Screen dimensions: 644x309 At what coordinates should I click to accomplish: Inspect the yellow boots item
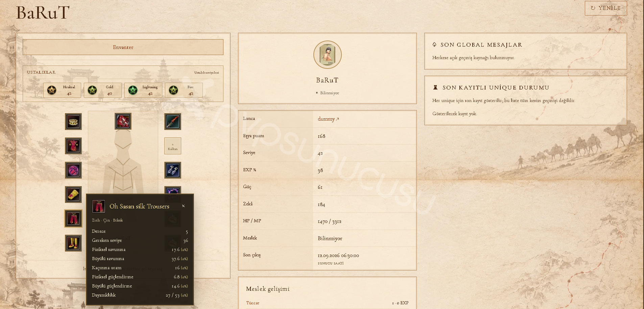pos(73,243)
